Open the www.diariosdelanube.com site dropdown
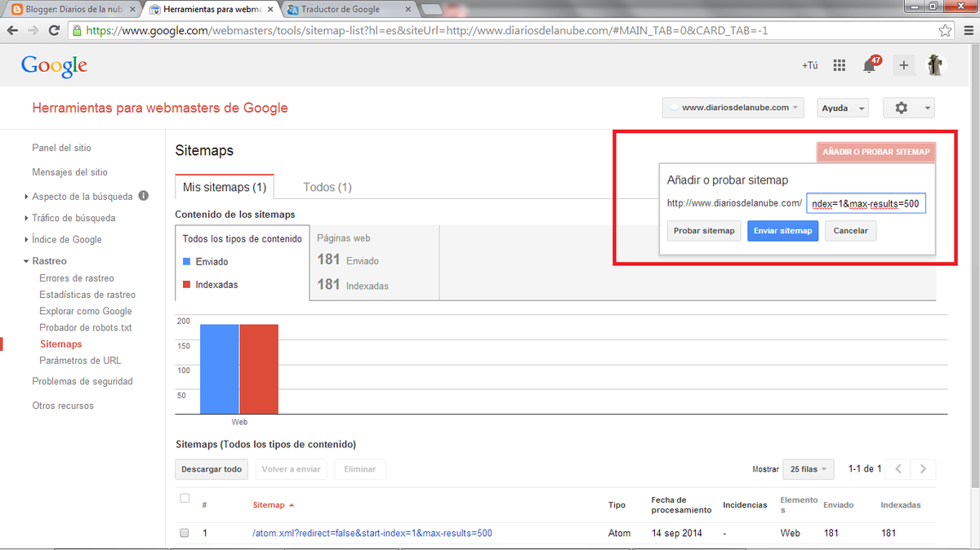 [733, 108]
